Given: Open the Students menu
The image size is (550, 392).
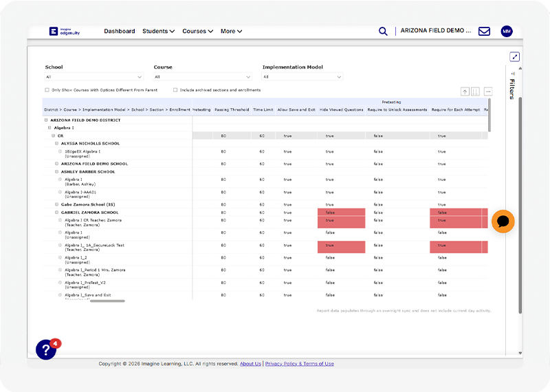Looking at the screenshot, I should point(158,31).
